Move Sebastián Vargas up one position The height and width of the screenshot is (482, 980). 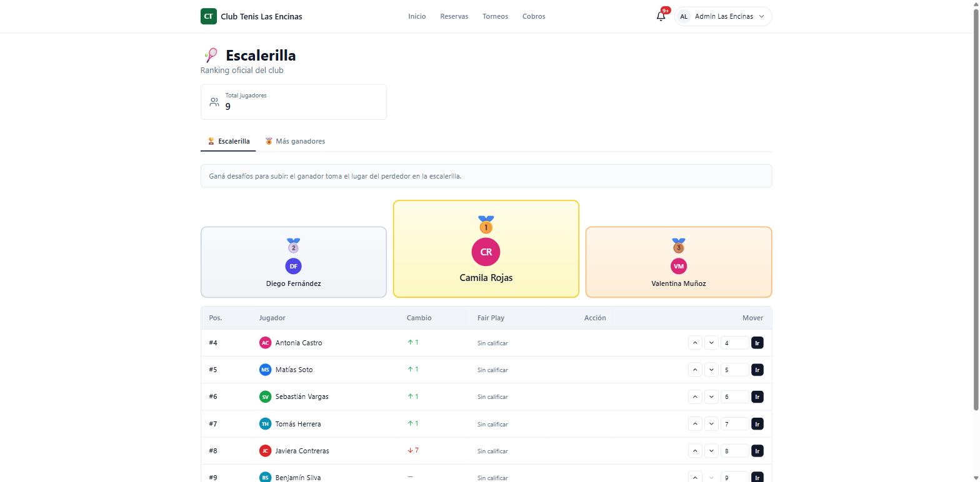tap(695, 396)
